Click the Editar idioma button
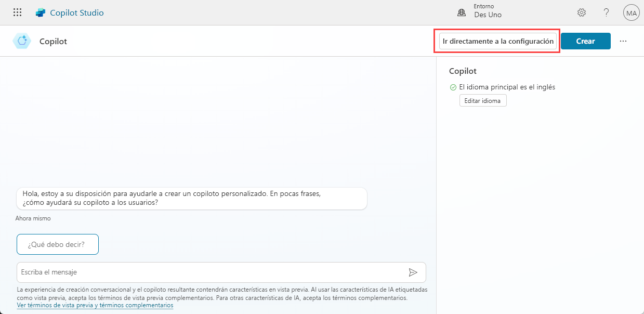Screen dimensions: 644x314 pyautogui.click(x=483, y=101)
